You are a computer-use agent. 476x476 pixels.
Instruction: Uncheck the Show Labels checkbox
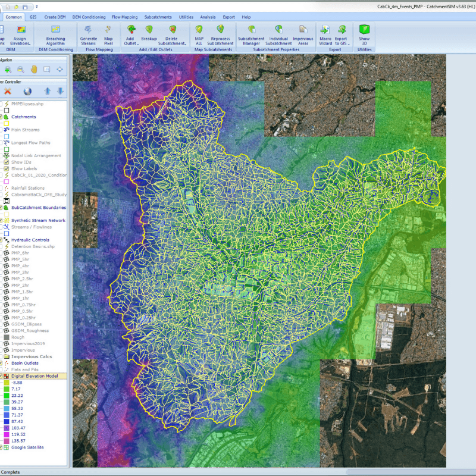7,168
